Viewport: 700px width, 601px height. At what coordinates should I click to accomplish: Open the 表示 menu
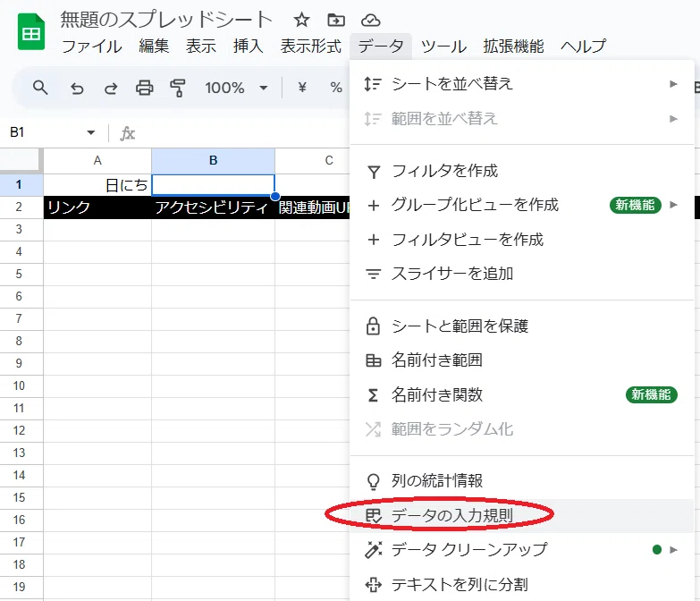click(x=201, y=46)
